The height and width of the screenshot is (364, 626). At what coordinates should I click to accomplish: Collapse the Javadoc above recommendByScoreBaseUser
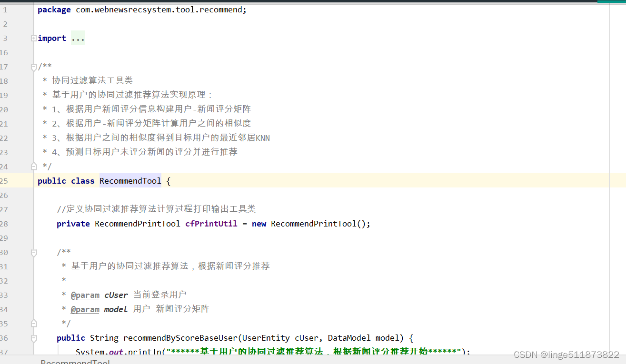pyautogui.click(x=34, y=252)
